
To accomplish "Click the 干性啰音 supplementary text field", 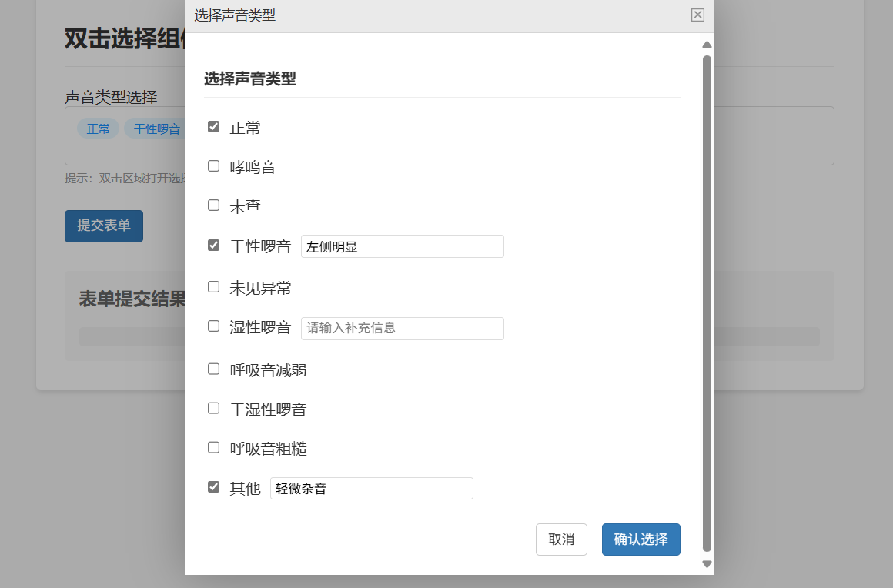I will [402, 246].
